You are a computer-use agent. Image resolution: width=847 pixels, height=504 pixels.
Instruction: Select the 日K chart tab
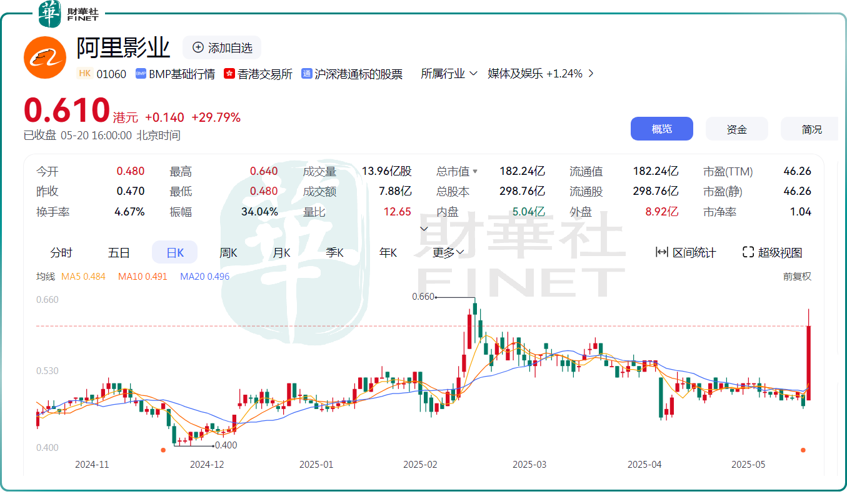[x=175, y=252]
